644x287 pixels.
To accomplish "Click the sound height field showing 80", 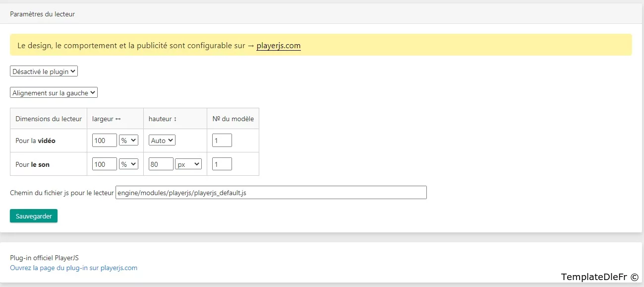I will (161, 164).
